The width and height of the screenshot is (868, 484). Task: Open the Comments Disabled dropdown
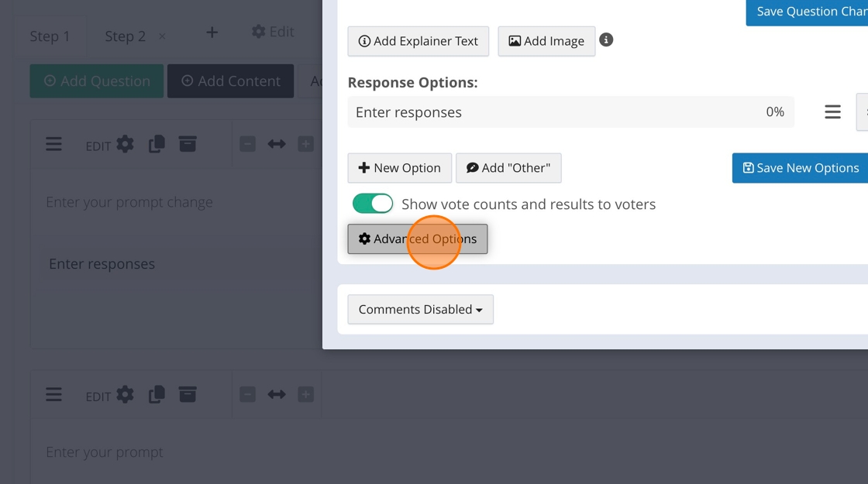click(420, 309)
